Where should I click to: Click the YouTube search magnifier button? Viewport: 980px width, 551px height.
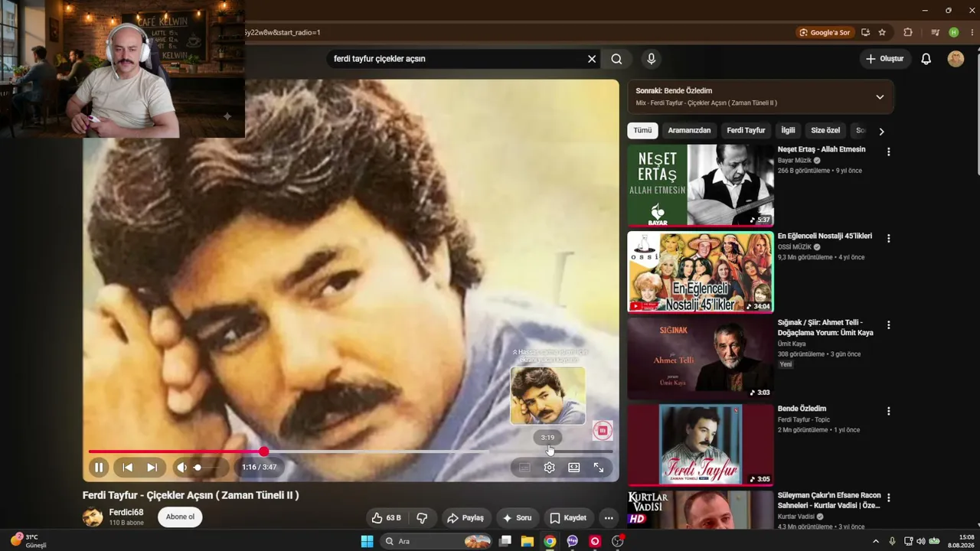(x=616, y=59)
